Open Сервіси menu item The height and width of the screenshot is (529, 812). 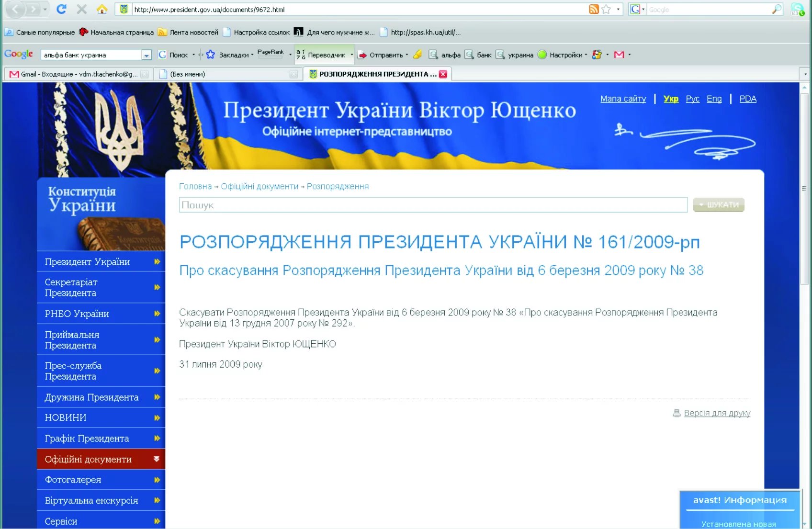(x=101, y=521)
